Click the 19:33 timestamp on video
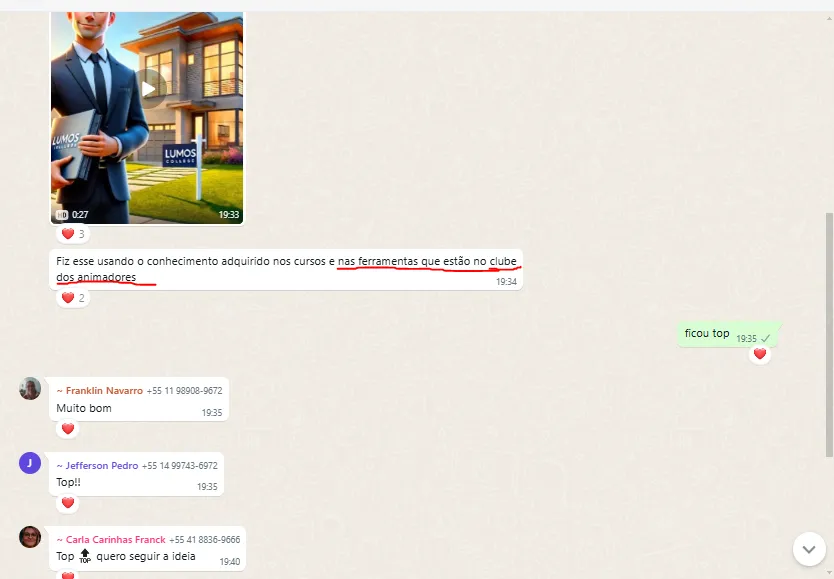The image size is (834, 579). click(229, 215)
